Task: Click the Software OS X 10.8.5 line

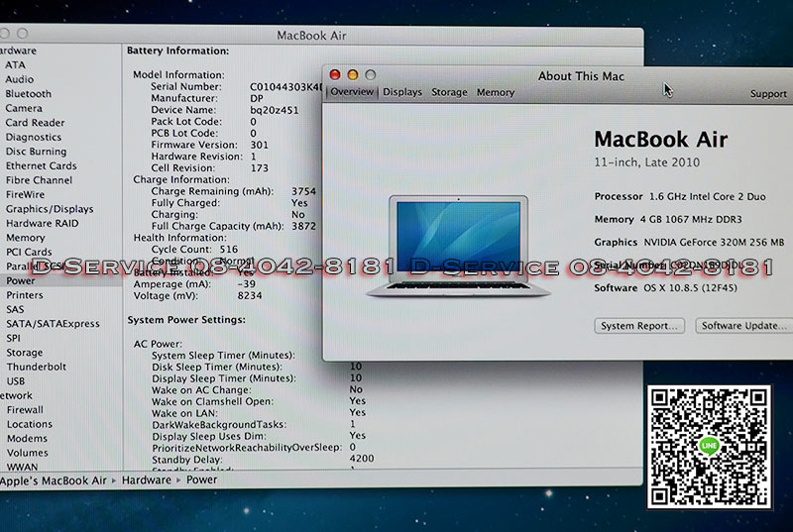Action: (665, 288)
